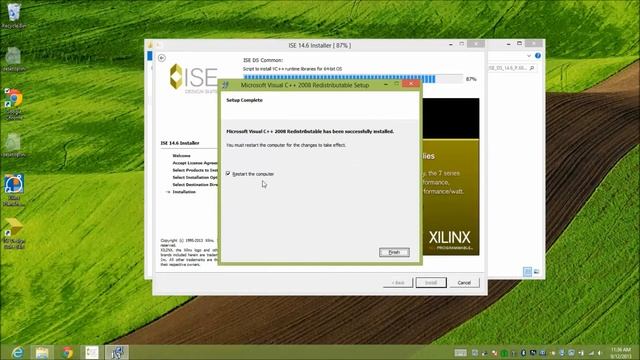Click the ISE Design Suite logo
Image resolution: width=640 pixels, height=360 pixels.
point(193,78)
